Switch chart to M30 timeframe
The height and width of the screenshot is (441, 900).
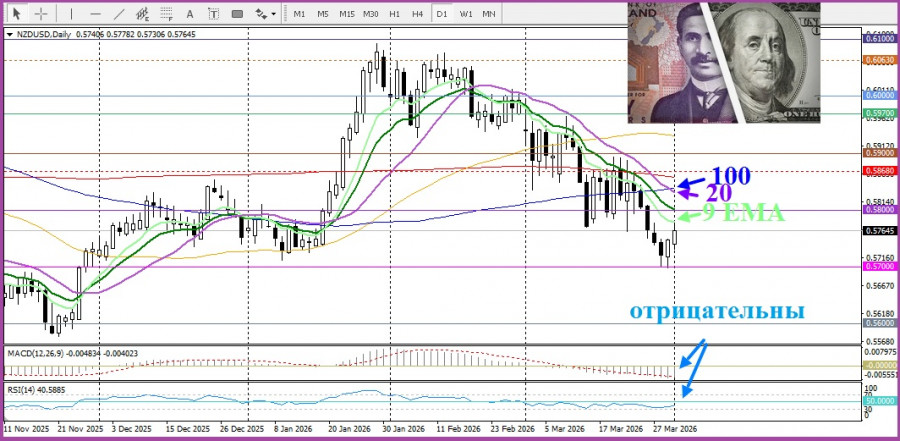point(370,14)
